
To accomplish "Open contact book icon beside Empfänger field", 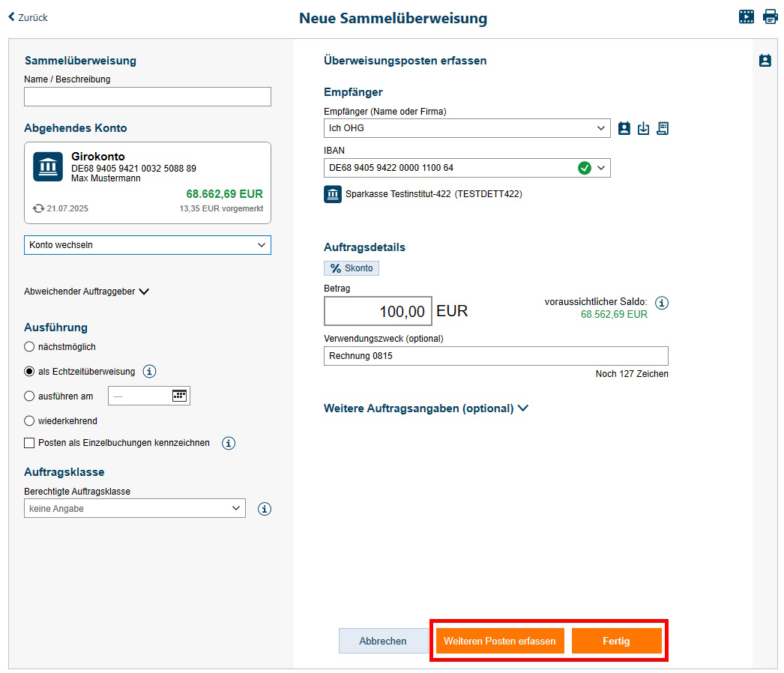I will tap(624, 128).
